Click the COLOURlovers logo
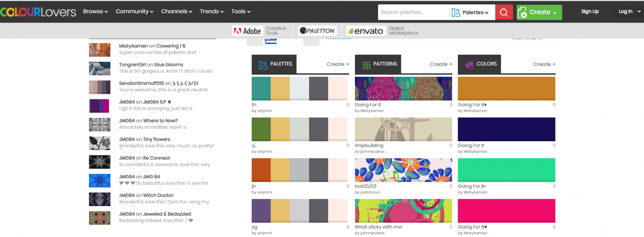Image resolution: width=644 pixels, height=237 pixels. tap(38, 12)
